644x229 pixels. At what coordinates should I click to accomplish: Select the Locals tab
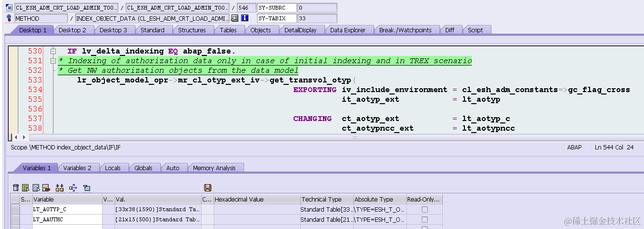[x=113, y=168]
